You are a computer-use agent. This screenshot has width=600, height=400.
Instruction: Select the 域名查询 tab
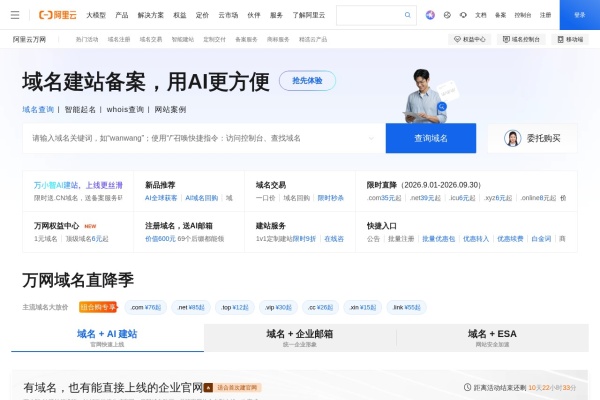[38, 109]
